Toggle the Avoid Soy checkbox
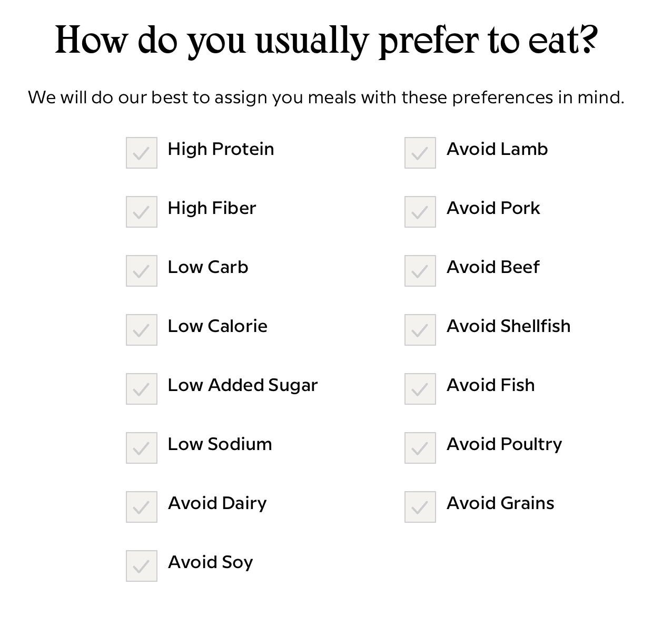This screenshot has height=625, width=672. point(142,566)
